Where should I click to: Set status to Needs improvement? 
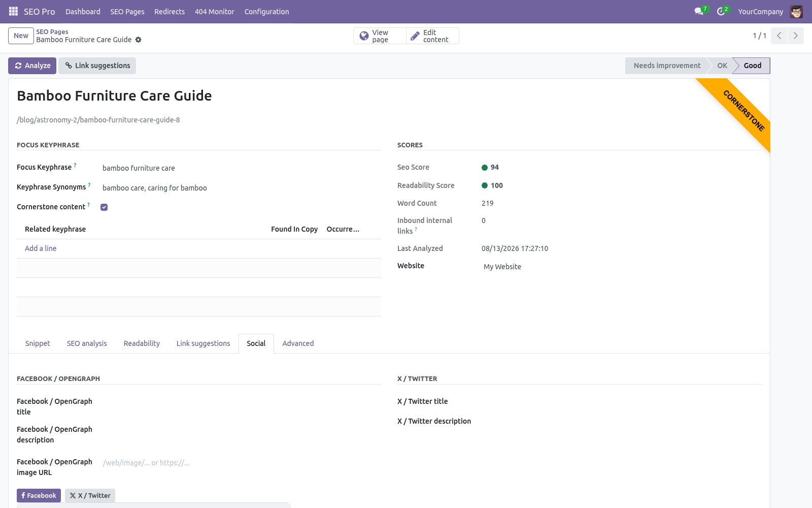click(667, 66)
